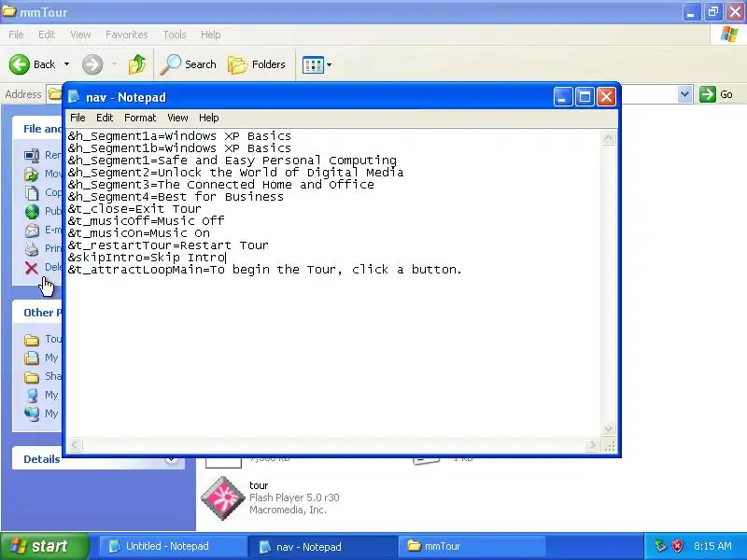Maximize the nav Notepad window
Image resolution: width=747 pixels, height=560 pixels.
pos(585,97)
